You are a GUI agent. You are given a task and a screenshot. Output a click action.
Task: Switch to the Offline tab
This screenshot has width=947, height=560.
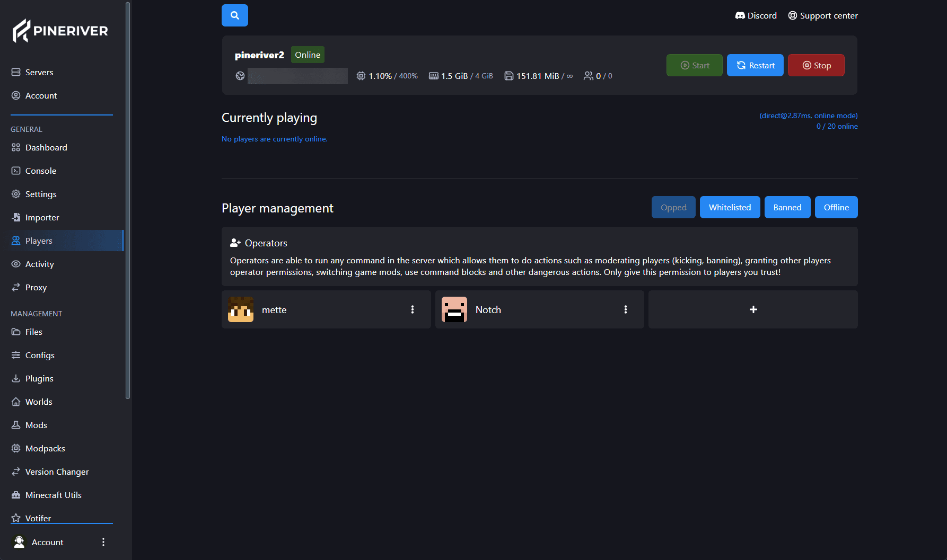836,207
